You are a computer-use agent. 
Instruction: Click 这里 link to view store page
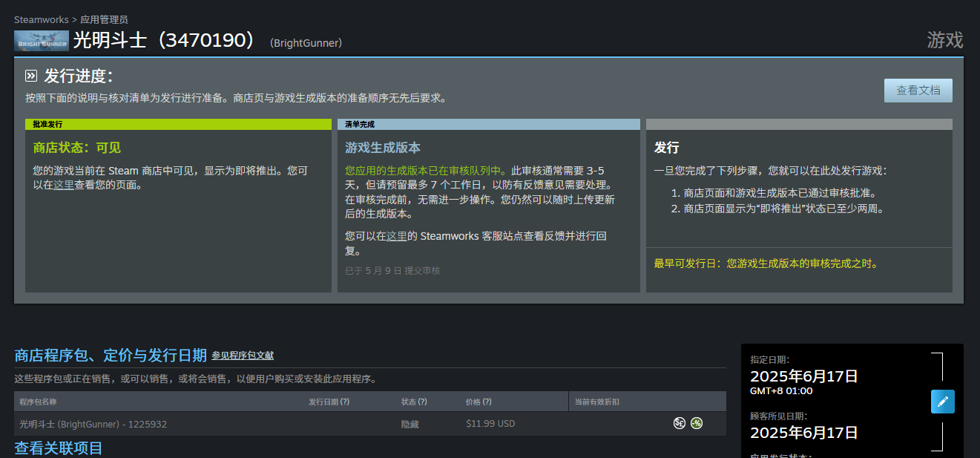[64, 185]
